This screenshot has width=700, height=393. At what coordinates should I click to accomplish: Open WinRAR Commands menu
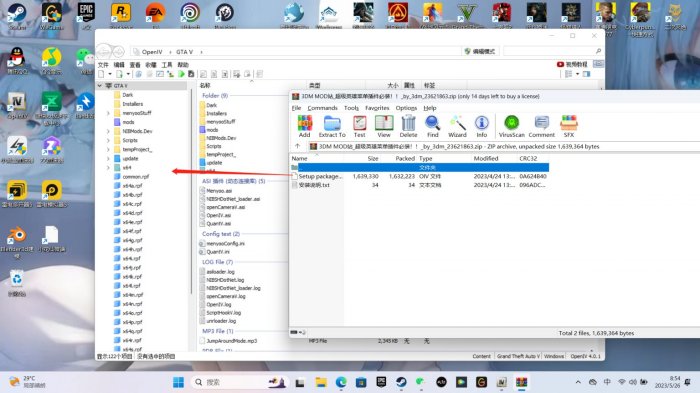click(x=322, y=108)
